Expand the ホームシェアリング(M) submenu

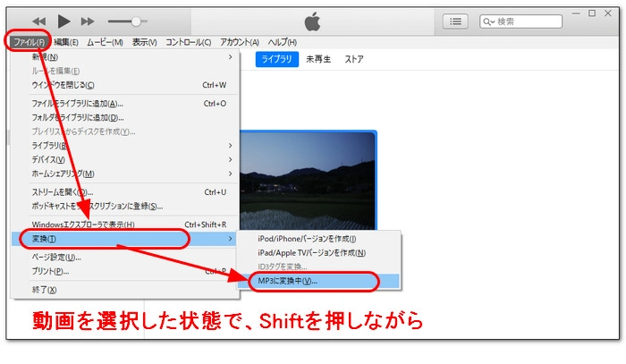[x=126, y=174]
